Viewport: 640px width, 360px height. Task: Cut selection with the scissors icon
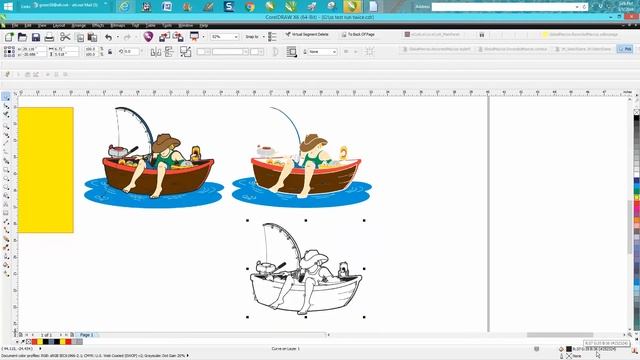[x=64, y=37]
